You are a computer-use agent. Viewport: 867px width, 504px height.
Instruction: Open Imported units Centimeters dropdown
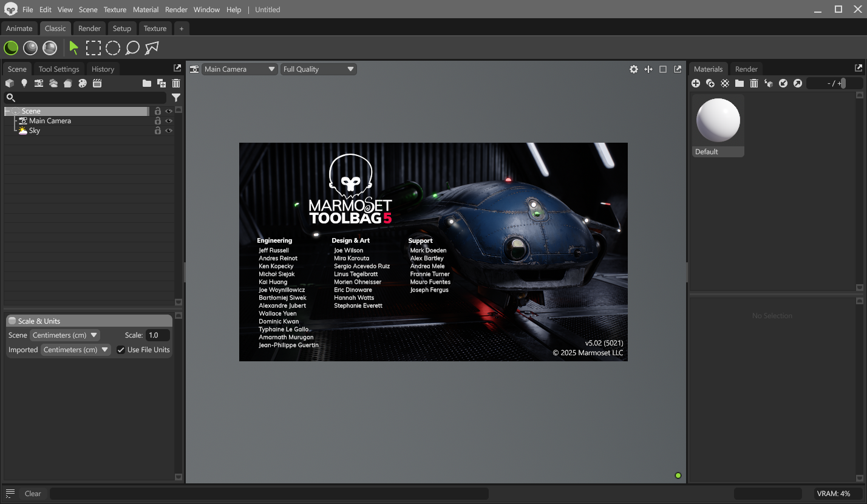click(x=76, y=350)
